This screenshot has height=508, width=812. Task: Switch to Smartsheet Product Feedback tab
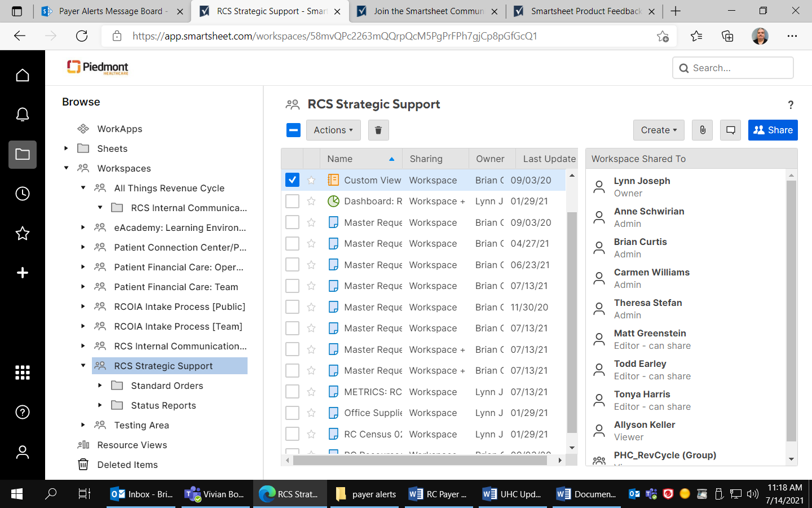tap(585, 11)
